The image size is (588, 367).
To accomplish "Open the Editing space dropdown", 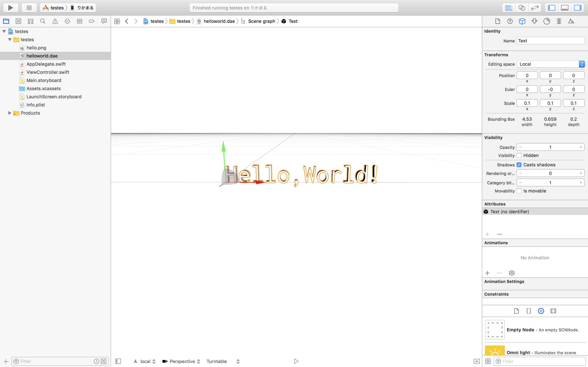I will (x=550, y=64).
